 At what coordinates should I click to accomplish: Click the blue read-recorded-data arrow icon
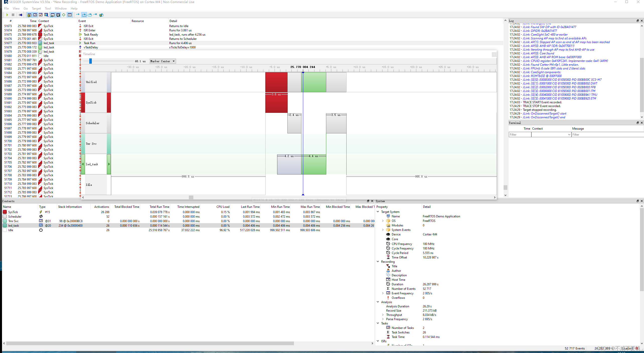[20, 15]
